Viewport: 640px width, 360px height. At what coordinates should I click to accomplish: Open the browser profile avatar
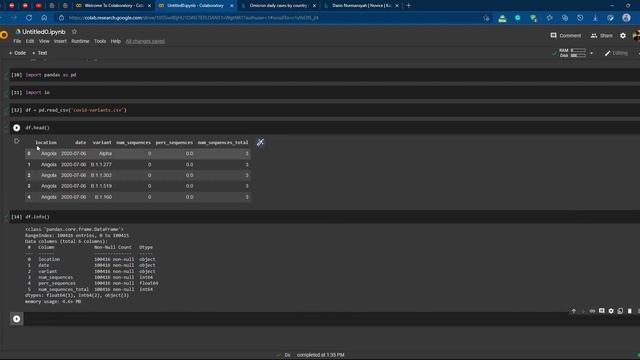[x=627, y=18]
